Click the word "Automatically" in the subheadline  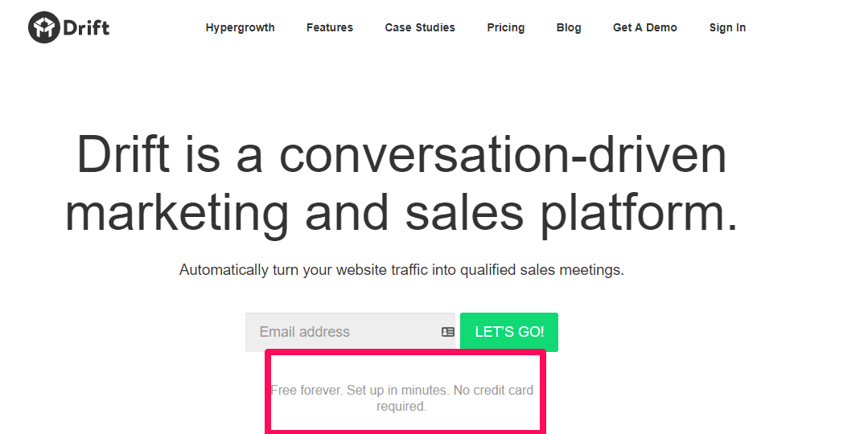pyautogui.click(x=224, y=270)
